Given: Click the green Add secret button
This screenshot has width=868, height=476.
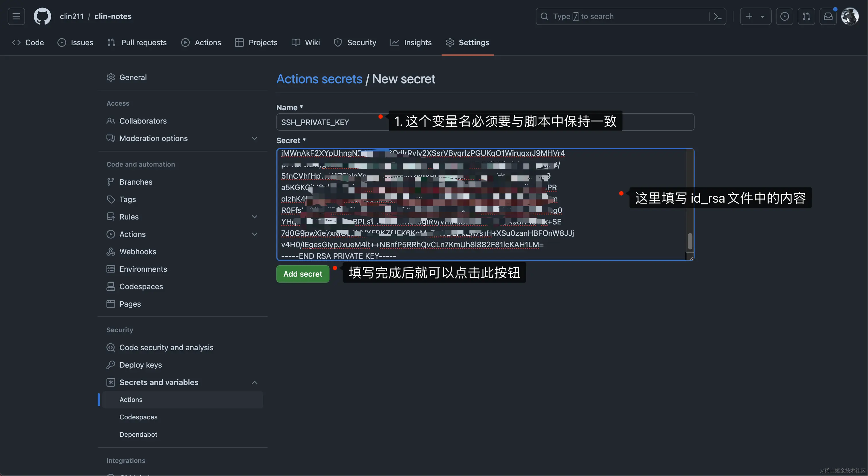Looking at the screenshot, I should pyautogui.click(x=303, y=274).
